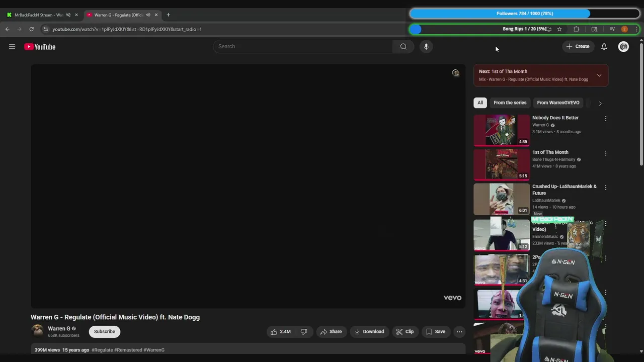644x362 pixels.
Task: Click the video player area
Action: (248, 186)
